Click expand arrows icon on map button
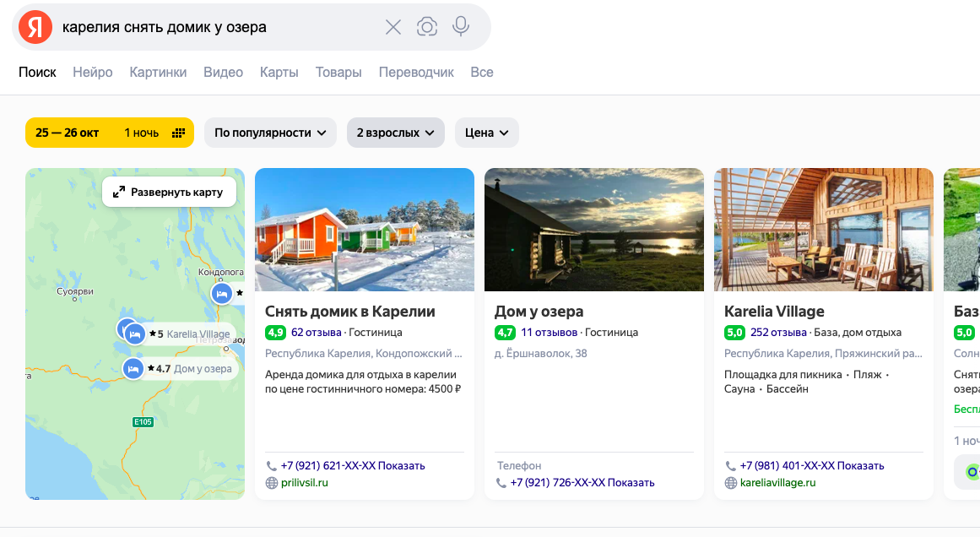 click(119, 192)
